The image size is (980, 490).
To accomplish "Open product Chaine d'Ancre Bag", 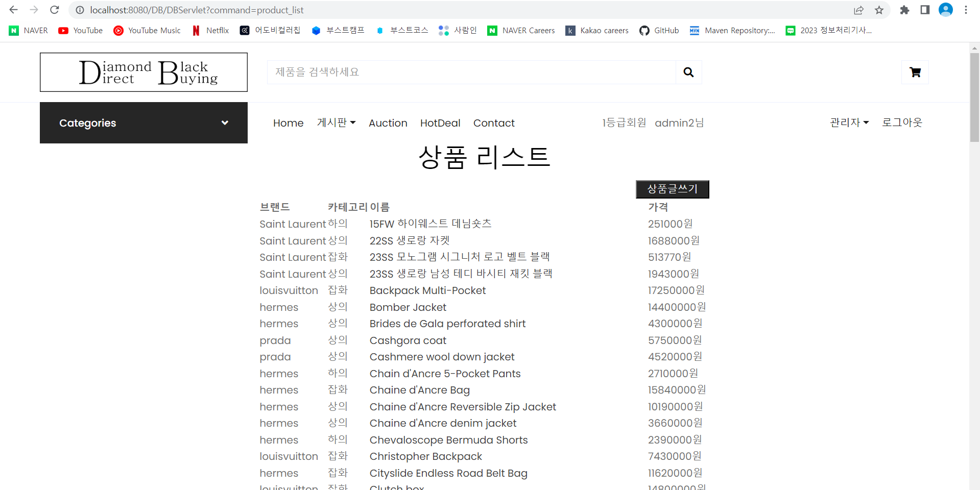I will (x=420, y=390).
